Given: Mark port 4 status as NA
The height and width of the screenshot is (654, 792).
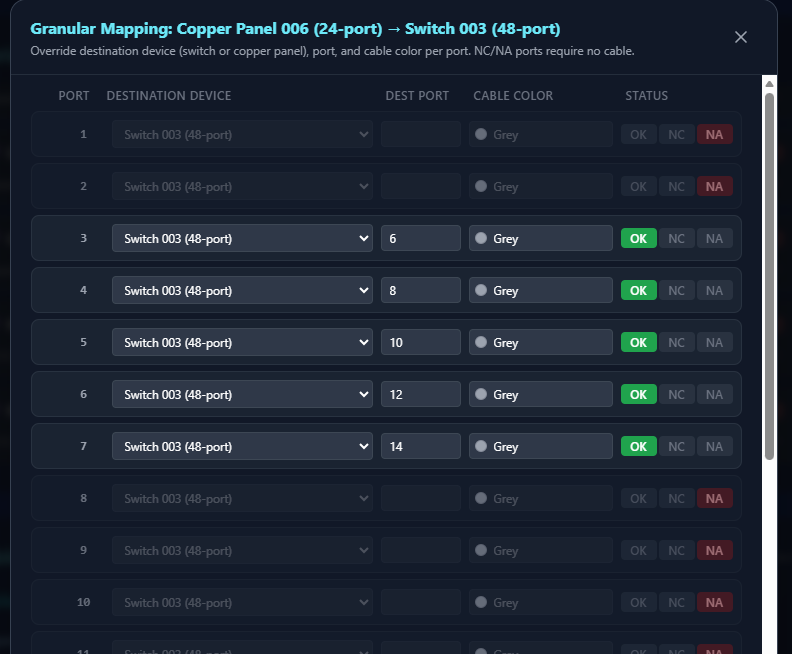Looking at the screenshot, I should tap(714, 290).
